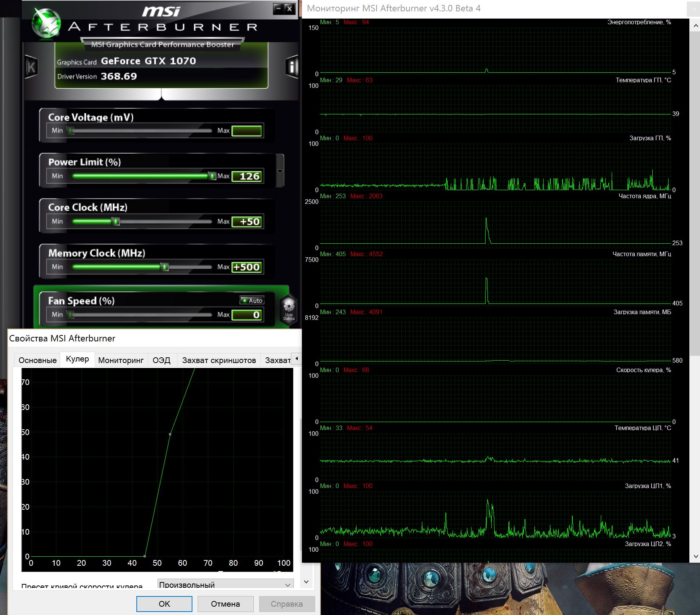Click the fan curve node at 55 degrees

point(170,434)
